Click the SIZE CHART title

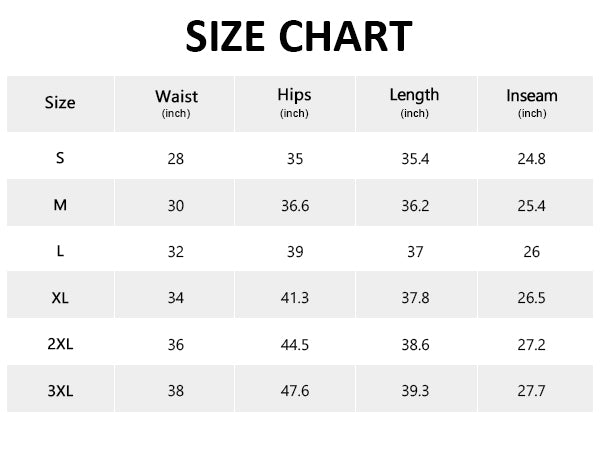pos(299,37)
